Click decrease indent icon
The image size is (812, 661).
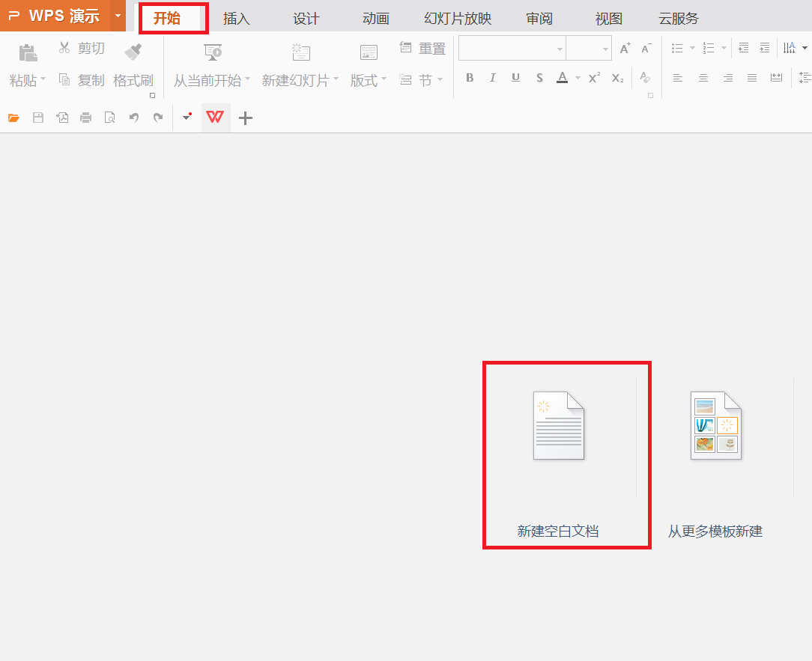[744, 48]
